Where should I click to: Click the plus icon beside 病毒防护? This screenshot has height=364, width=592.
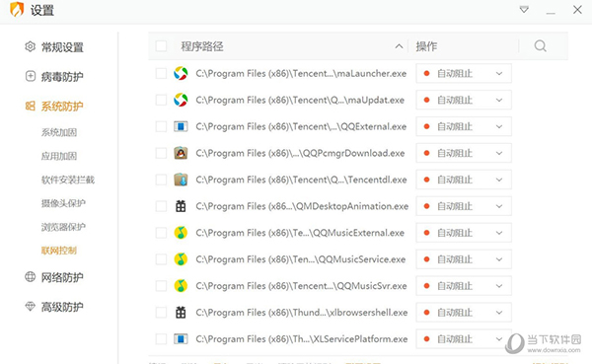[31, 76]
